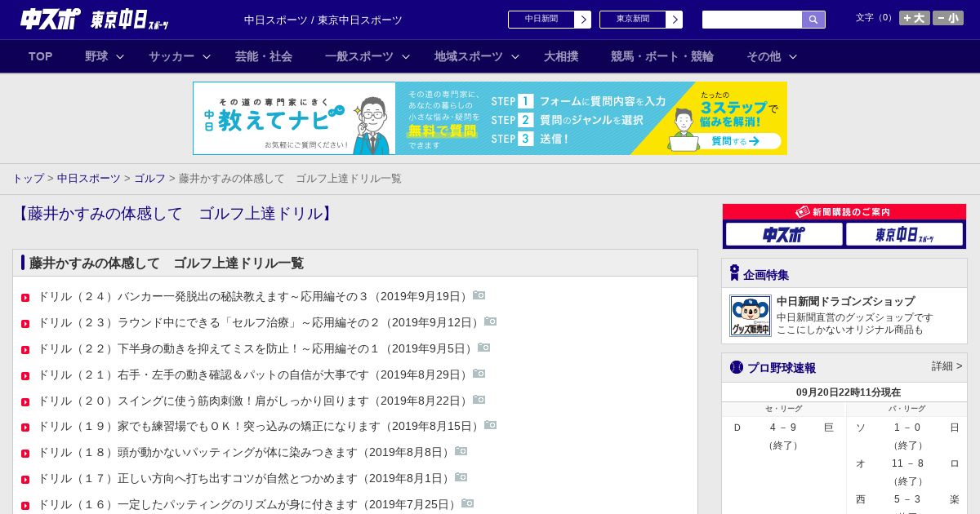The width and height of the screenshot is (980, 514).
Task: Click the トップ breadcrumb link
Action: 28,178
